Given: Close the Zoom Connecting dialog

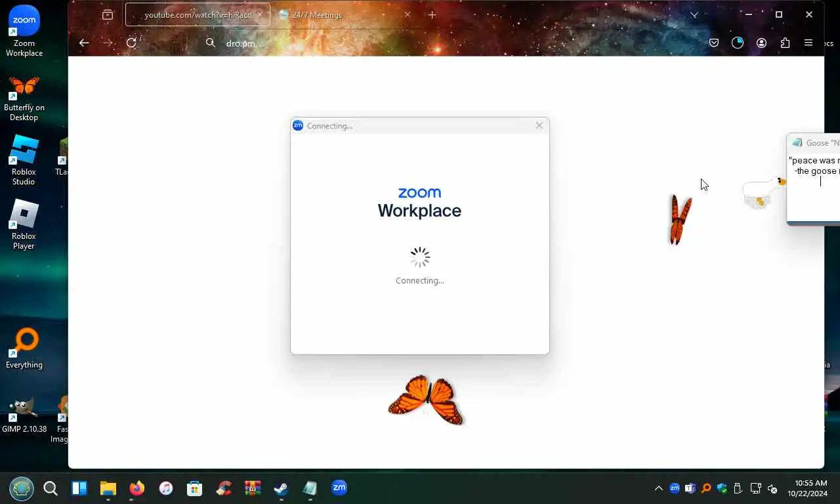Looking at the screenshot, I should coord(539,125).
